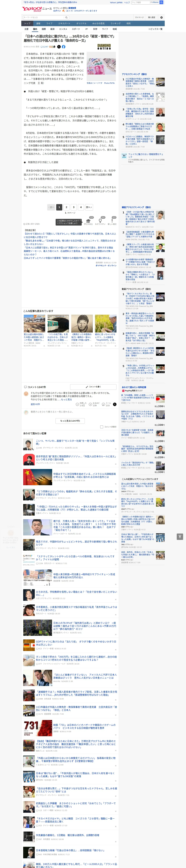The image size is (186, 868).
Task: Focus the keyword search input field
Action: (x=44, y=18)
